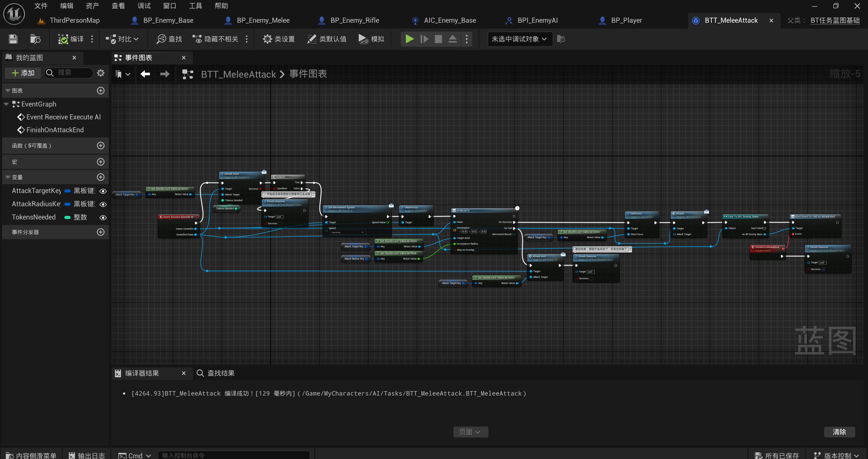Open the 调试 (Debug) menu

click(x=144, y=6)
